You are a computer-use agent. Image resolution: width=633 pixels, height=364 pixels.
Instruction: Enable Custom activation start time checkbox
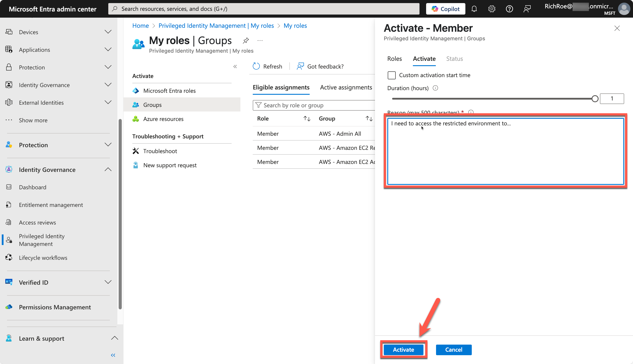pos(391,75)
